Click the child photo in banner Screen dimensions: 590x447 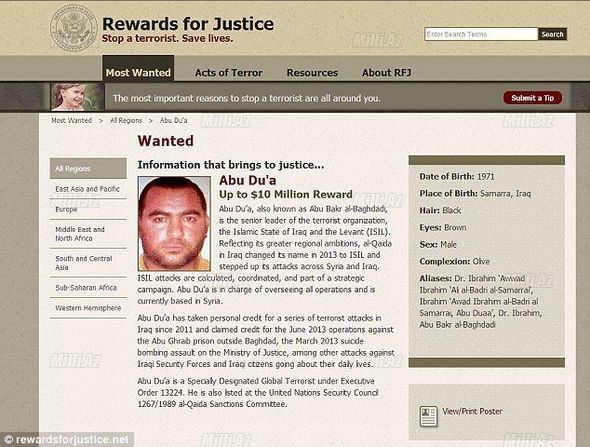(x=77, y=97)
